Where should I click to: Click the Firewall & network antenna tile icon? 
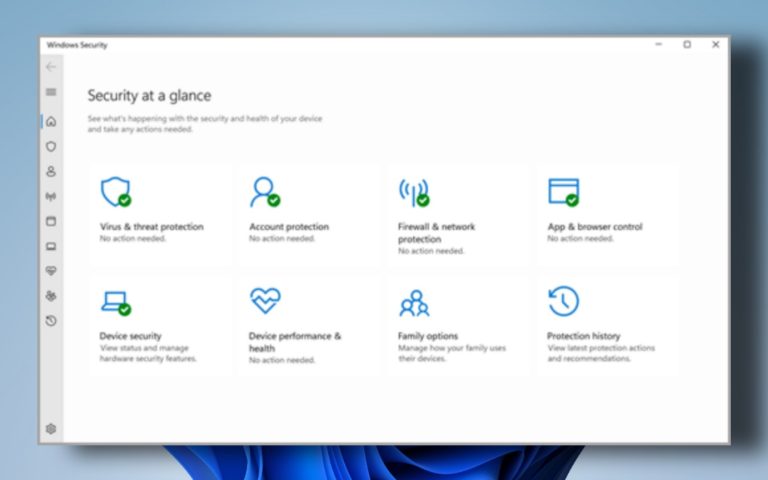click(x=414, y=192)
